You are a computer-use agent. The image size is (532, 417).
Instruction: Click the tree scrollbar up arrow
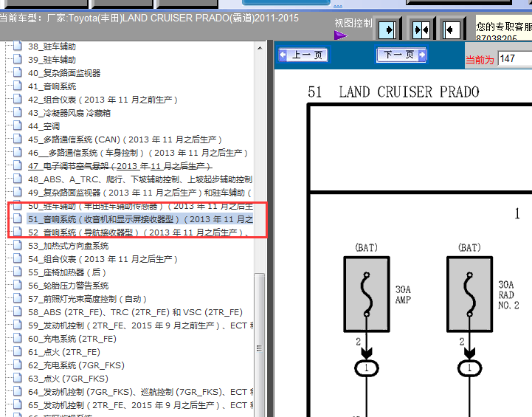260,48
